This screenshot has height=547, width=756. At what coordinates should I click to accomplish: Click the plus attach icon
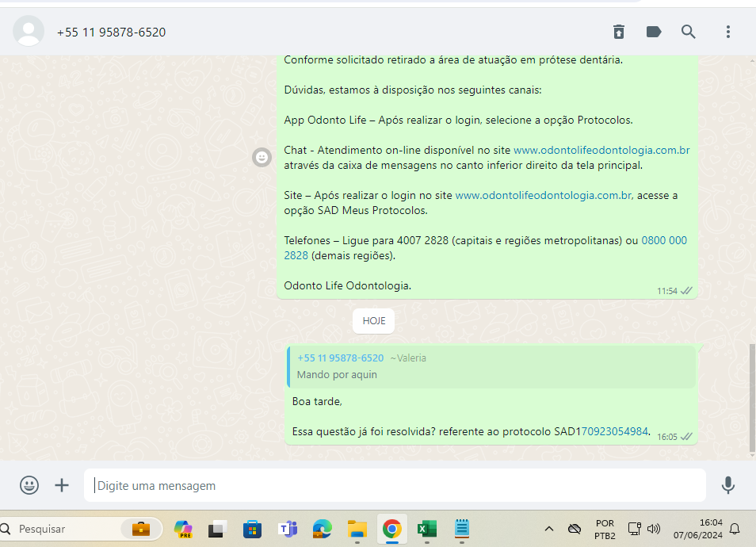pos(62,485)
